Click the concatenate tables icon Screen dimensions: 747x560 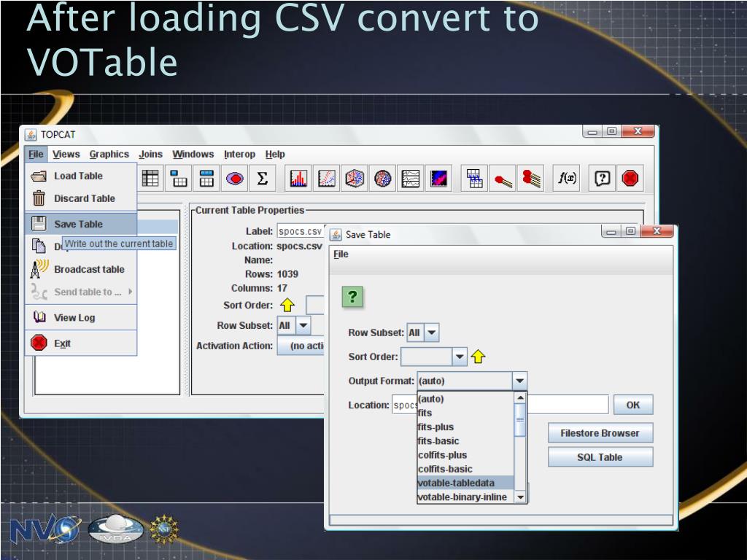[474, 179]
